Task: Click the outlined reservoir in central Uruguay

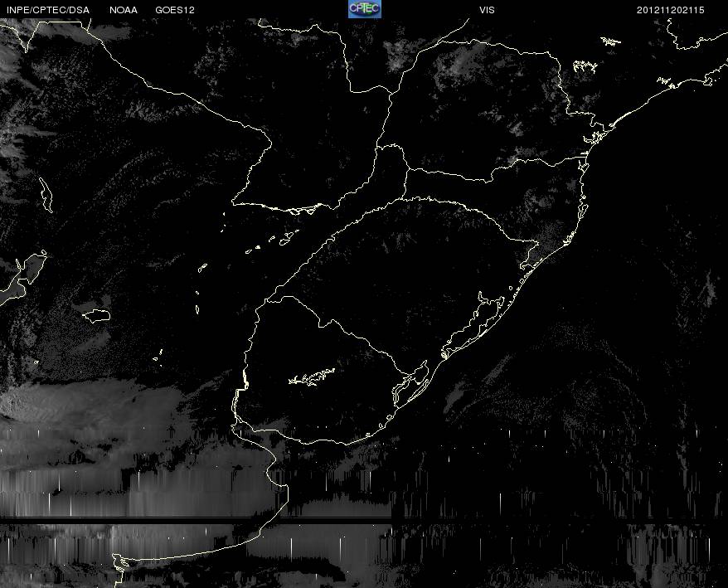Action: tap(312, 377)
